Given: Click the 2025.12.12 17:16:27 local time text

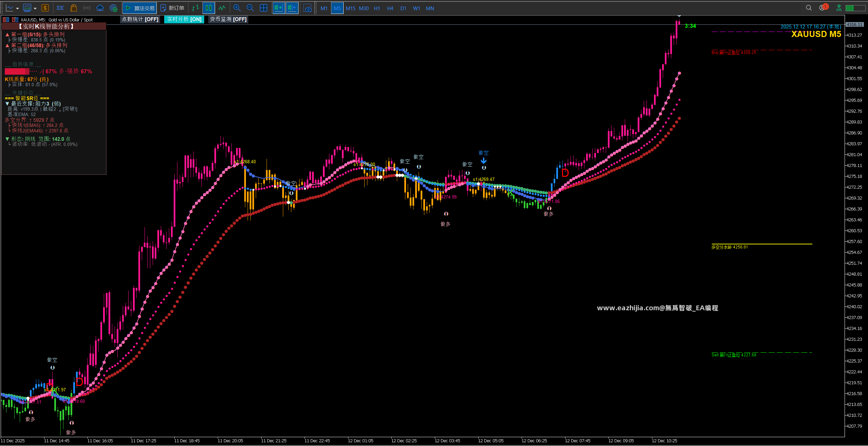Looking at the screenshot, I should pyautogui.click(x=811, y=27).
